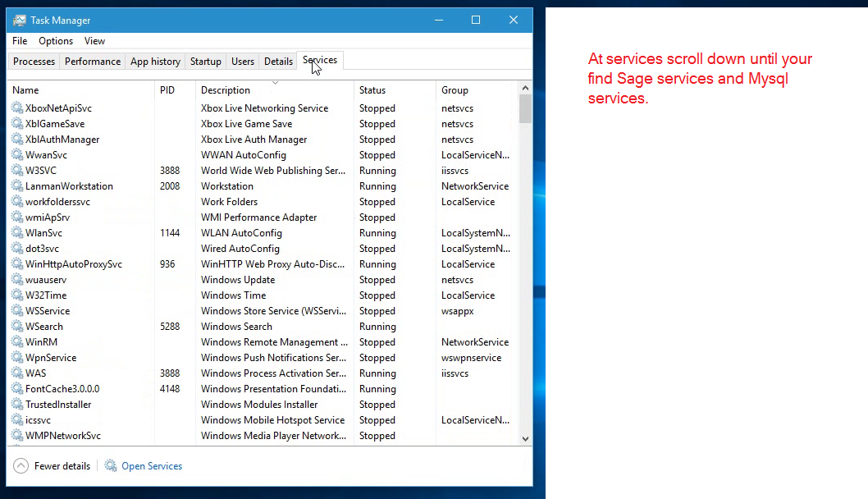Screen dimensions: 868x499
Task: Click the service icon for XblAuthManager
Action: click(x=17, y=139)
